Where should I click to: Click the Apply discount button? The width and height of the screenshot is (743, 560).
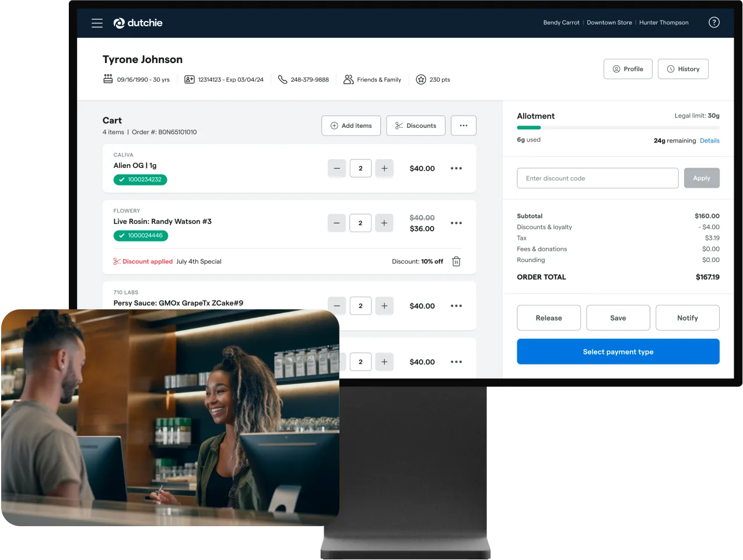click(702, 178)
